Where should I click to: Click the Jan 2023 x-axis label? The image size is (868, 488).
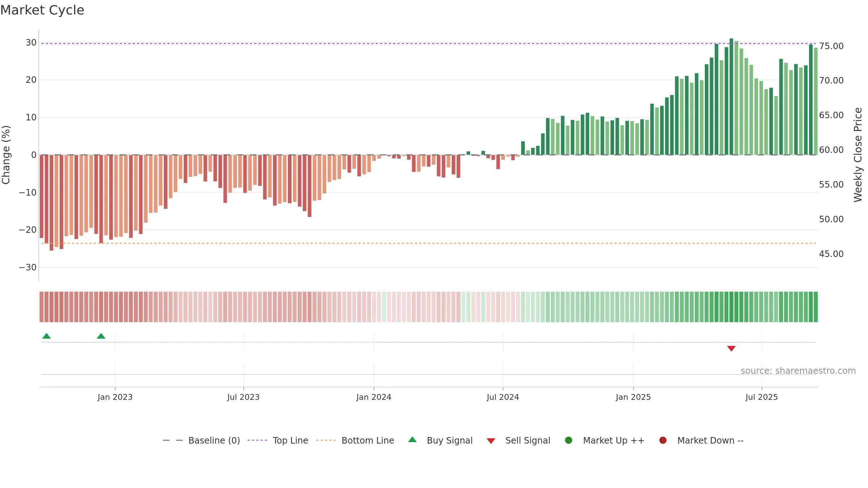[x=115, y=397]
